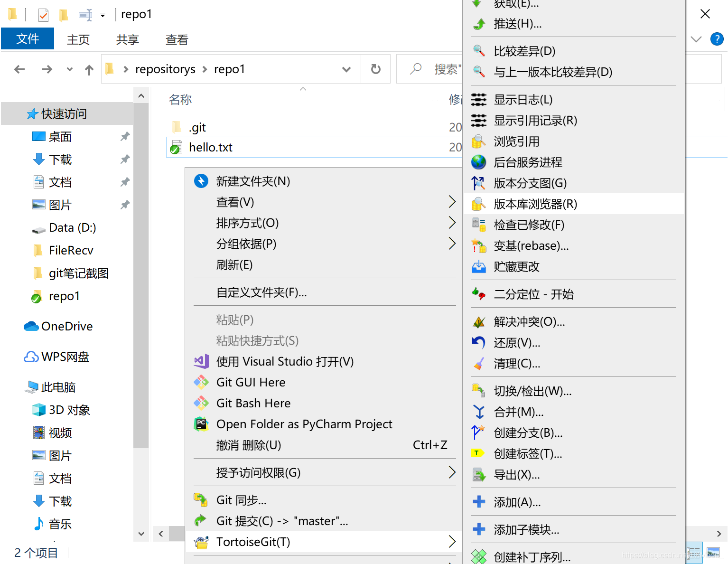The width and height of the screenshot is (728, 564).
Task: Open the quick access toolbar customize dropdown
Action: pyautogui.click(x=103, y=15)
